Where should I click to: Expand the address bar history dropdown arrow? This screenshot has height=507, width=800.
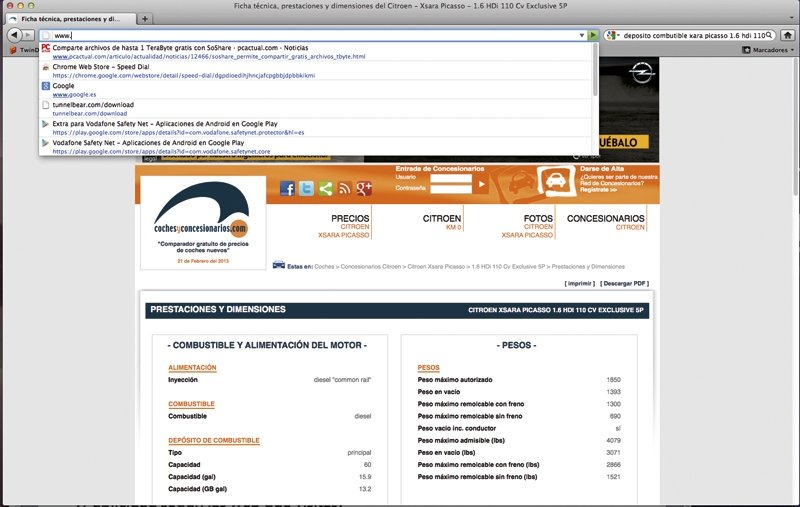point(582,36)
